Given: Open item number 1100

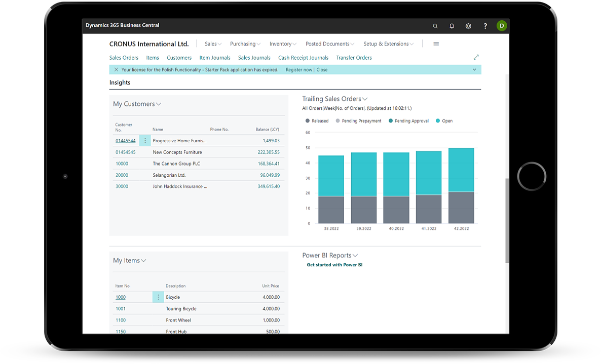Looking at the screenshot, I should click(121, 320).
